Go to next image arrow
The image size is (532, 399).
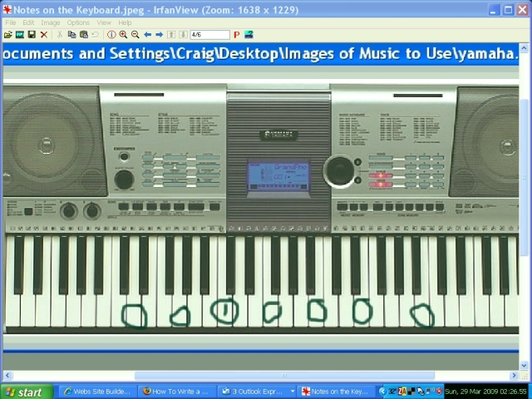pos(159,35)
